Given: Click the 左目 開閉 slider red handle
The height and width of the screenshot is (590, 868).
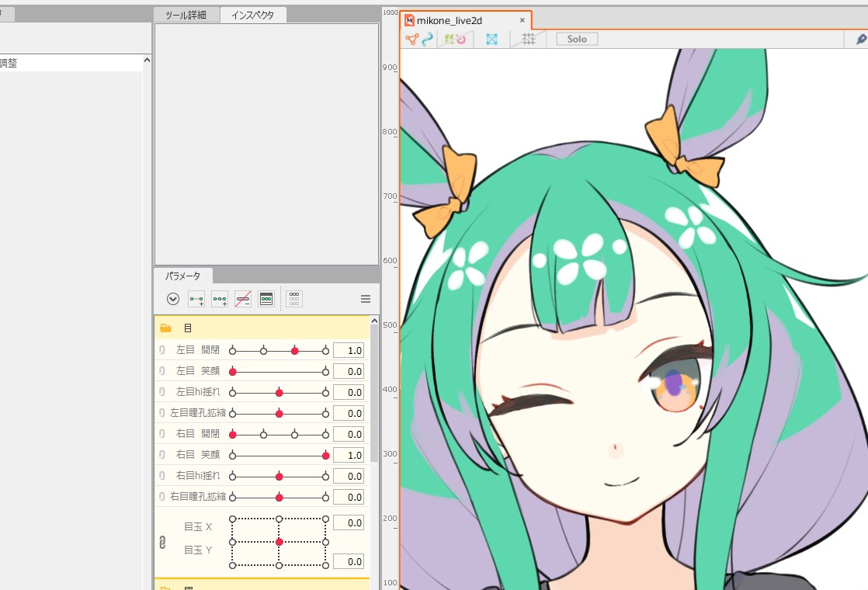Looking at the screenshot, I should (295, 350).
